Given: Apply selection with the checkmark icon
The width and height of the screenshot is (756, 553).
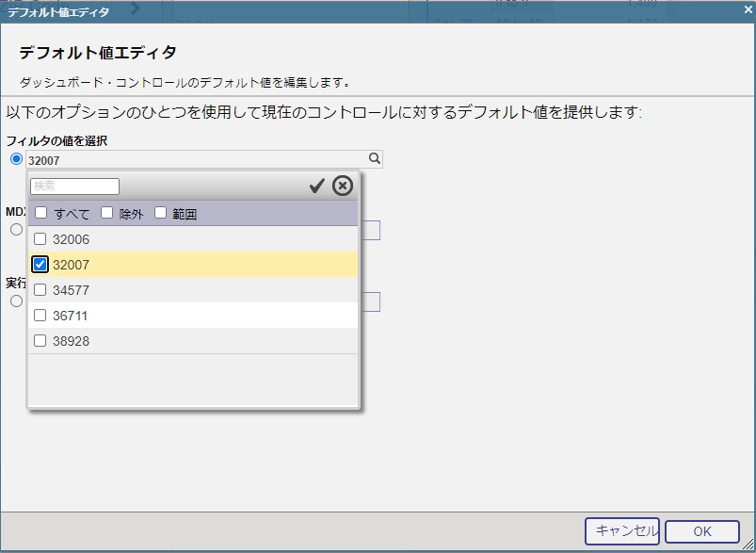Looking at the screenshot, I should coord(317,187).
